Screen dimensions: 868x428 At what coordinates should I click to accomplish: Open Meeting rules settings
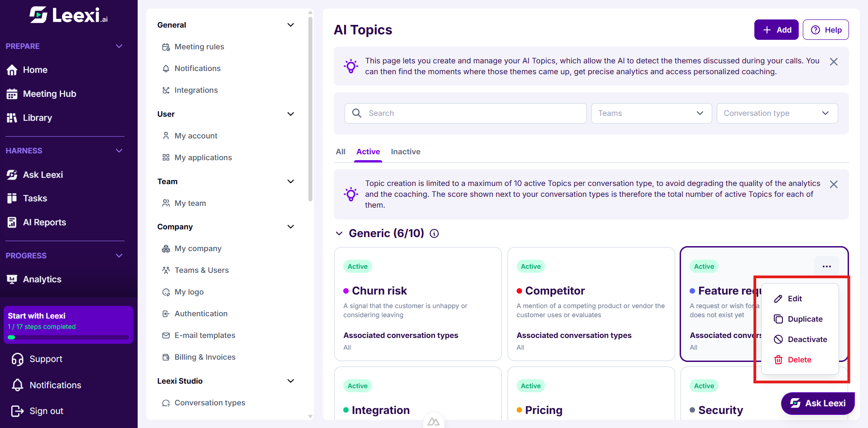(x=199, y=47)
